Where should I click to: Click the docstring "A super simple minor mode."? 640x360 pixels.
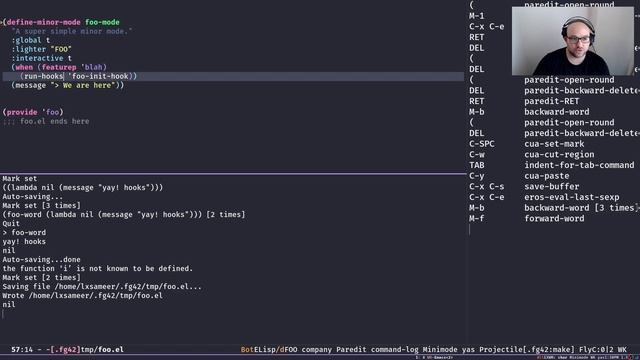point(71,31)
